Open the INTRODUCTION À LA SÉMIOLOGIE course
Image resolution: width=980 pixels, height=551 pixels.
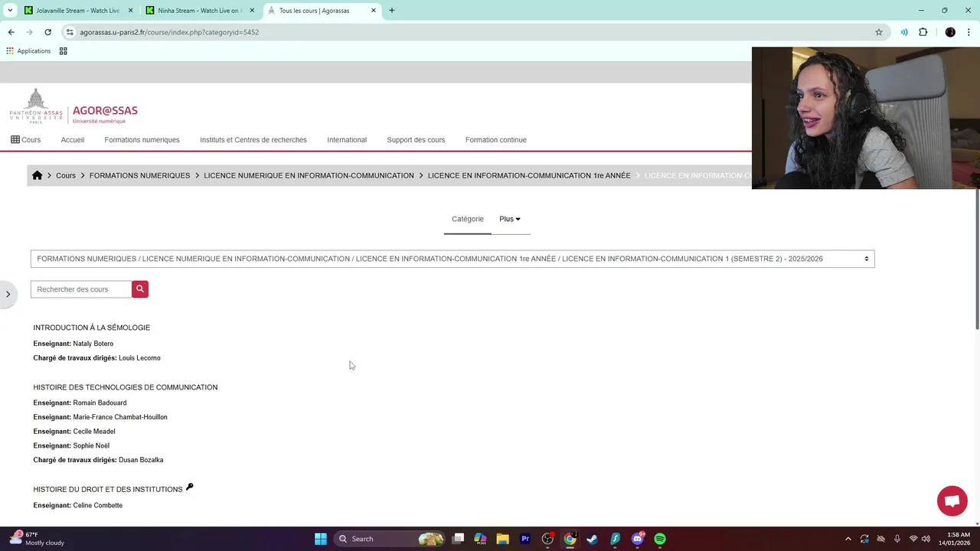(92, 328)
